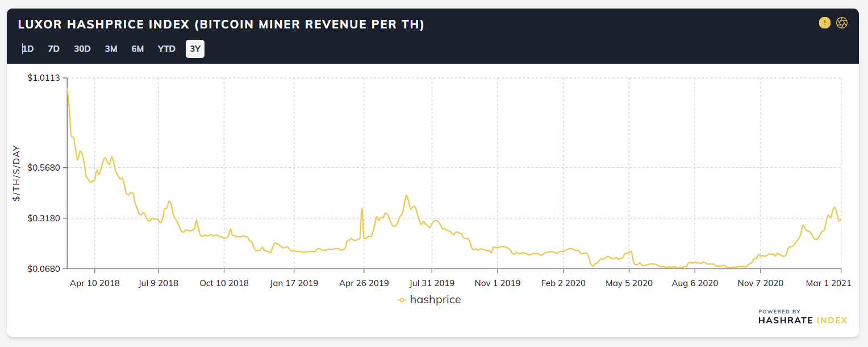Click the $/TH/S/DAY axis title
Screen dimensions: 868x347
point(17,173)
